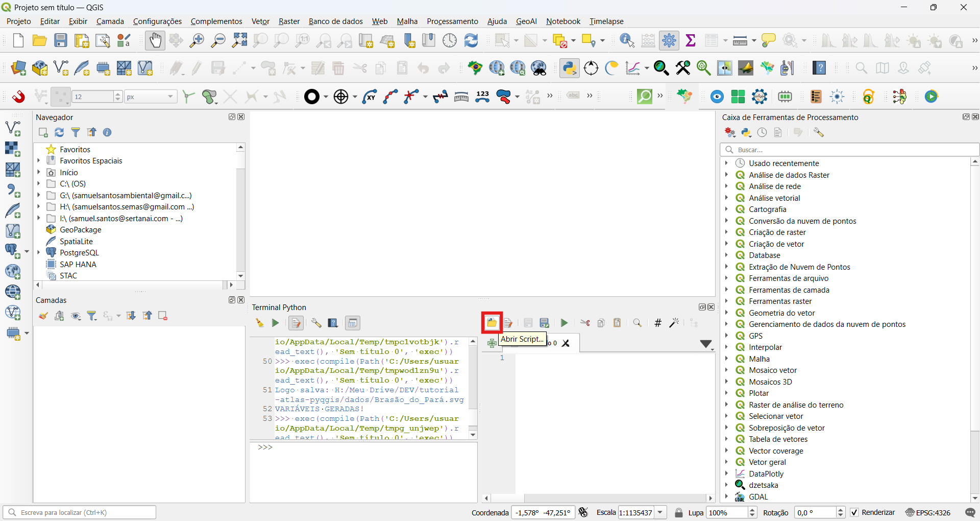Toggle the scale lock icon

click(x=679, y=513)
